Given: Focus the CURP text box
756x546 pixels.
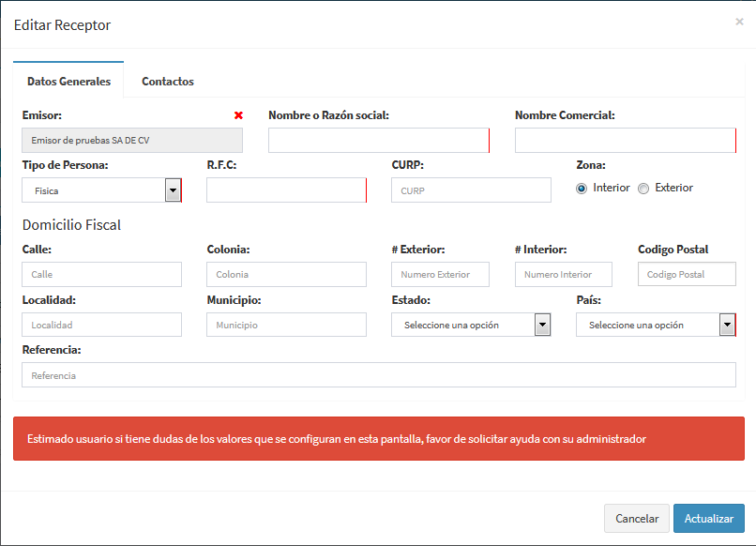Looking at the screenshot, I should [471, 190].
